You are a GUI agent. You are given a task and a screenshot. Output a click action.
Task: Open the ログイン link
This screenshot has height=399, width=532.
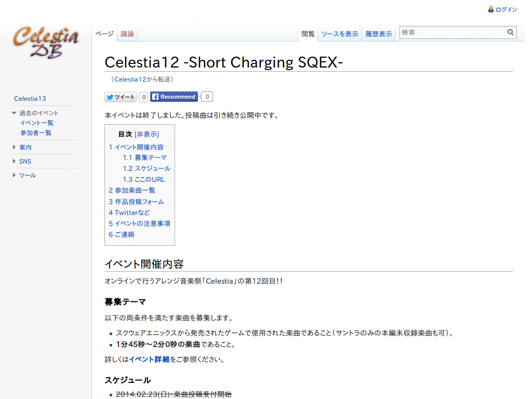pyautogui.click(x=506, y=9)
